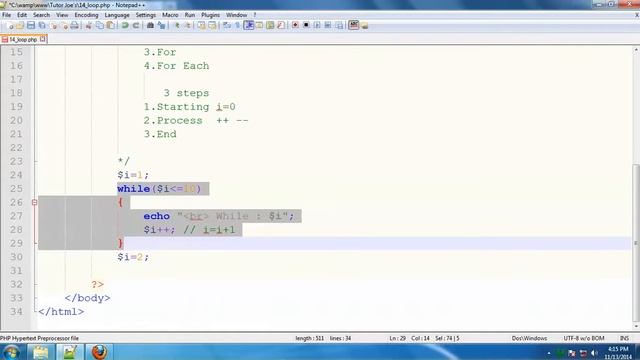Toggle word wrap in the toolbar
This screenshot has height=360, width=640.
click(227, 25)
